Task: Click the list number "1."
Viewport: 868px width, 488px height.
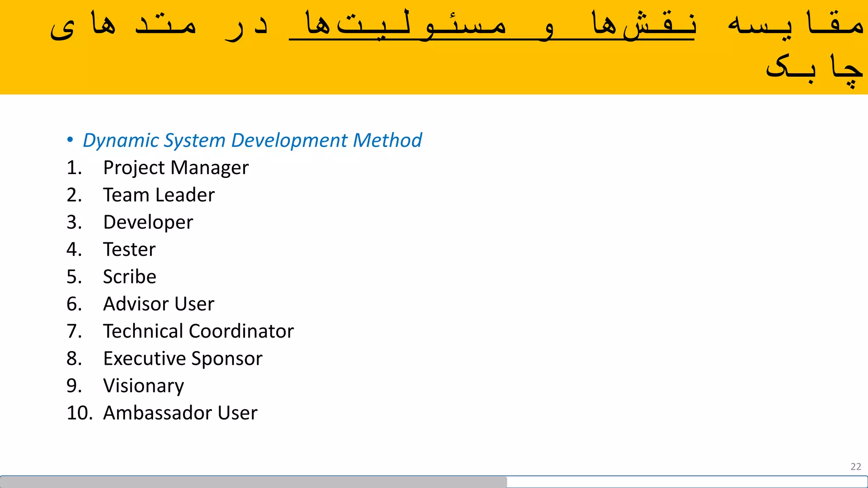Action: (74, 168)
